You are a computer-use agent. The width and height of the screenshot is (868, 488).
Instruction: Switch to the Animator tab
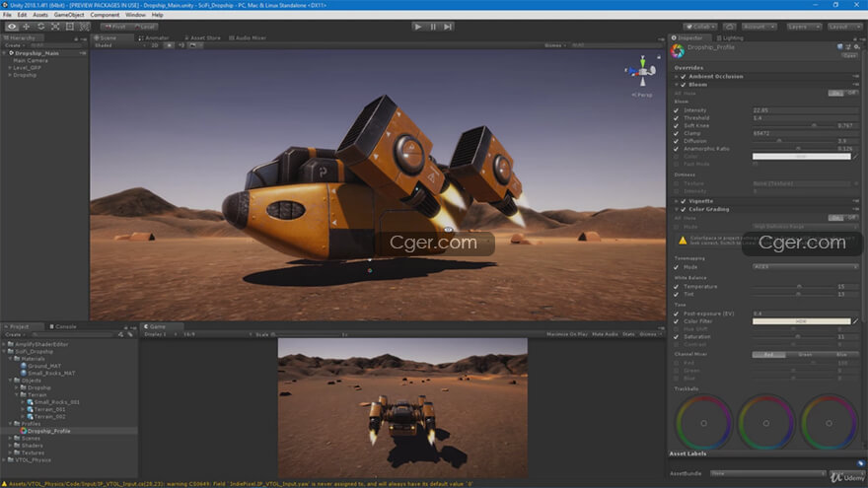pos(154,38)
